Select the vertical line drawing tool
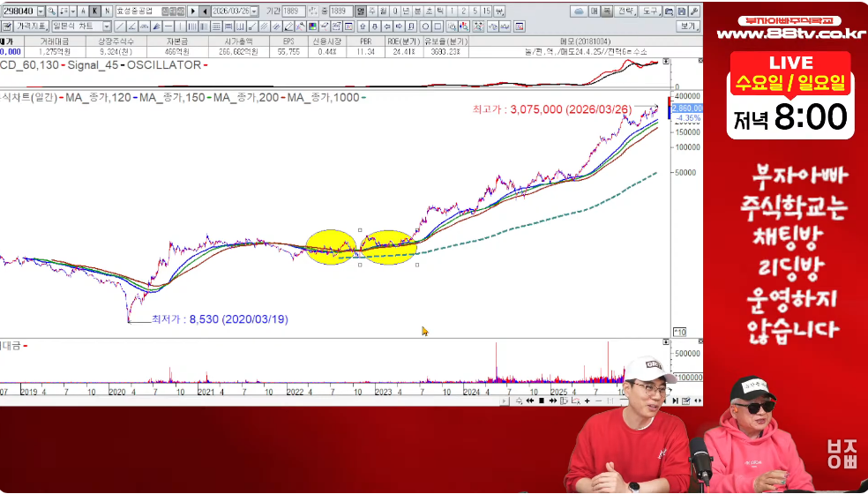This screenshot has width=868, height=494. 180,26
